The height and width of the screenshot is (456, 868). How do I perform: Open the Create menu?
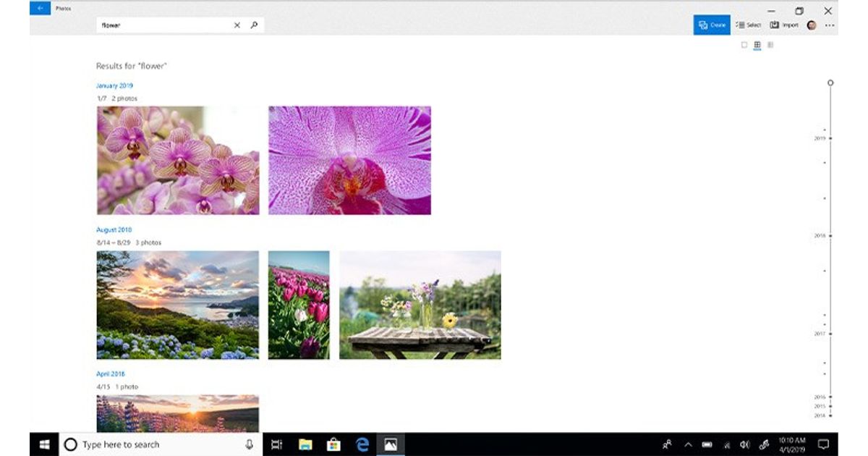click(712, 25)
